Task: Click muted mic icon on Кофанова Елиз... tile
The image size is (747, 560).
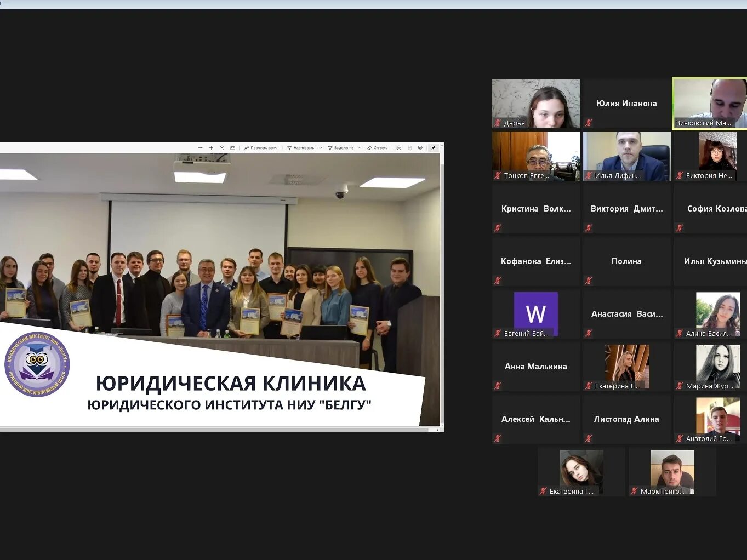Action: [x=498, y=281]
